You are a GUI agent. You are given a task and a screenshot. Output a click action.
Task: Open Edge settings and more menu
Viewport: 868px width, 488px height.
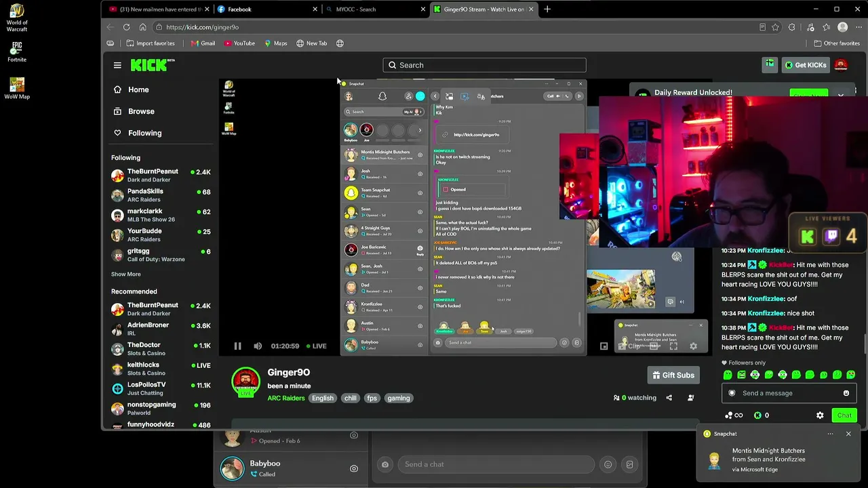click(x=857, y=27)
